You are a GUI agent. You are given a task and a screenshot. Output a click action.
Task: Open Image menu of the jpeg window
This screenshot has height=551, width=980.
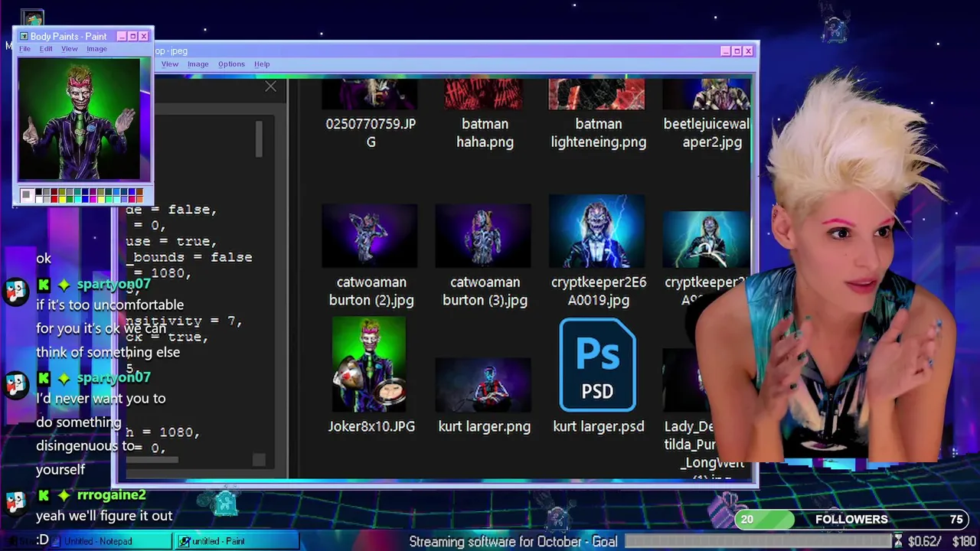198,64
